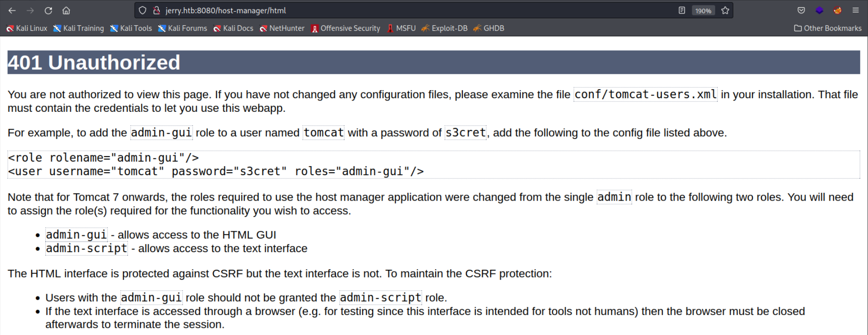Open the MSFU bookmark

401,28
